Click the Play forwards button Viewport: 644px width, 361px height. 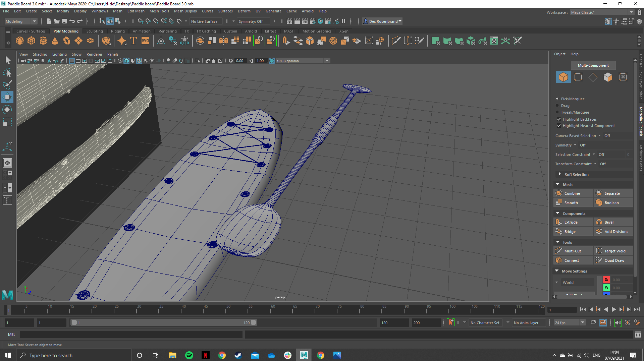[x=613, y=310]
